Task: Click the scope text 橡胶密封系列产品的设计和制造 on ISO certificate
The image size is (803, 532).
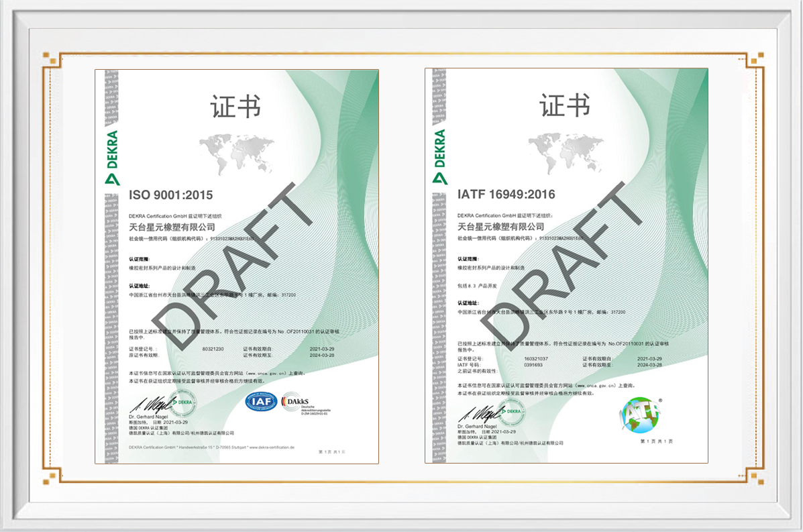Action: pos(162,268)
